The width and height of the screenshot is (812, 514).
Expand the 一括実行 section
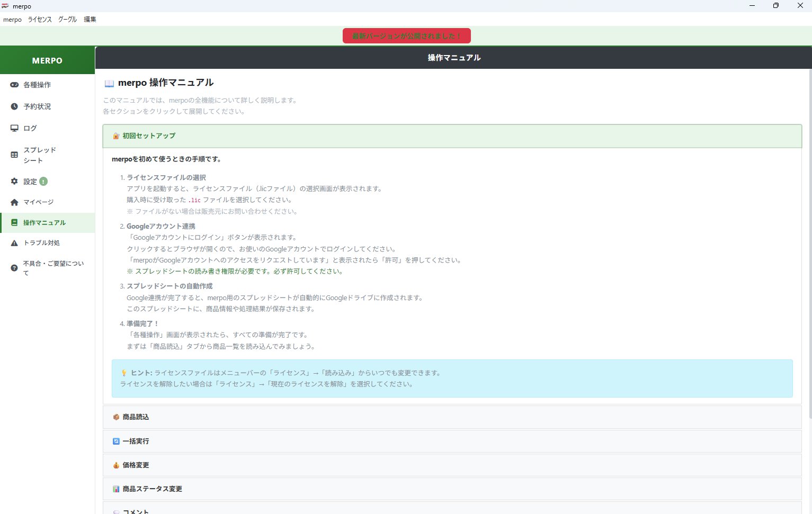click(452, 441)
